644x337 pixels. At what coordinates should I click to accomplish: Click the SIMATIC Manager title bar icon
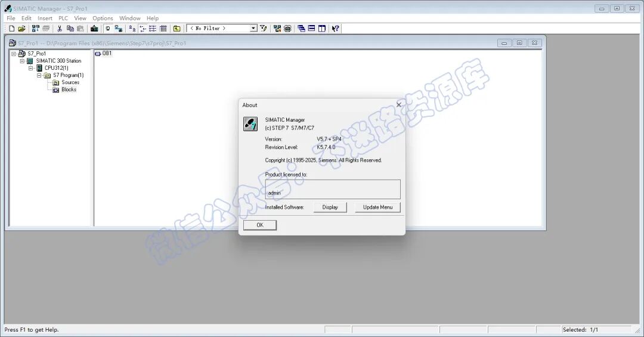pos(8,8)
